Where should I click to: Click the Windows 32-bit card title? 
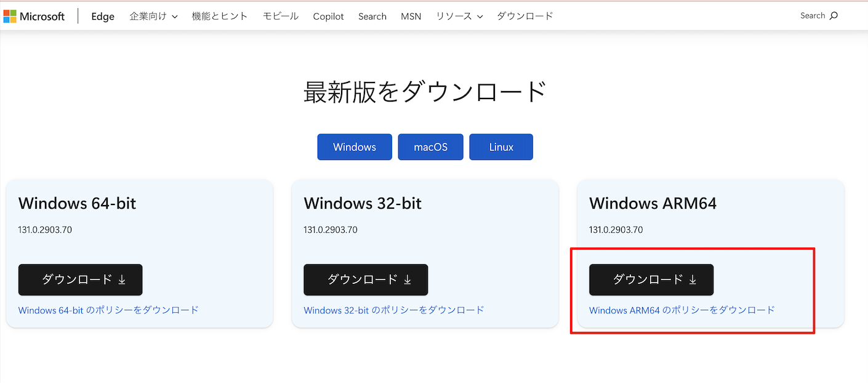[363, 203]
